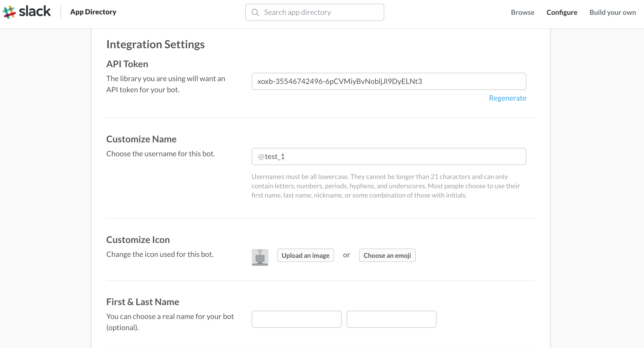Viewport: 644px width, 348px height.
Task: Regenerate the bot API token
Action: coord(508,98)
